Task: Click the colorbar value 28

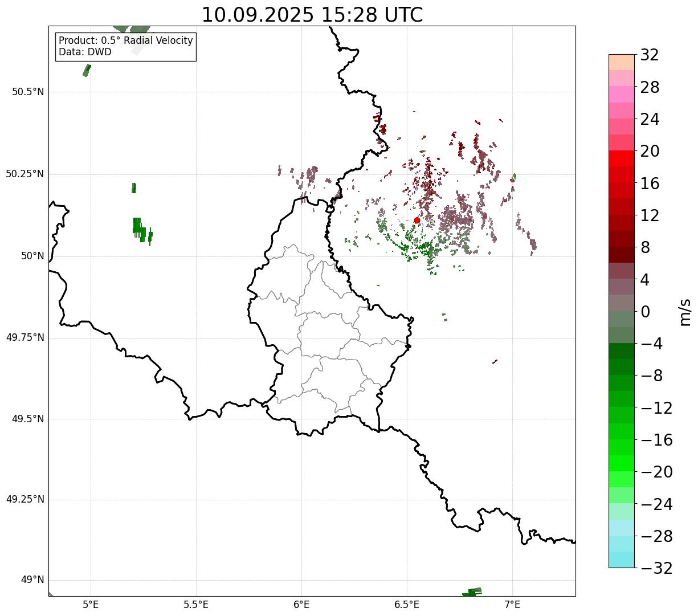Action: (650, 87)
